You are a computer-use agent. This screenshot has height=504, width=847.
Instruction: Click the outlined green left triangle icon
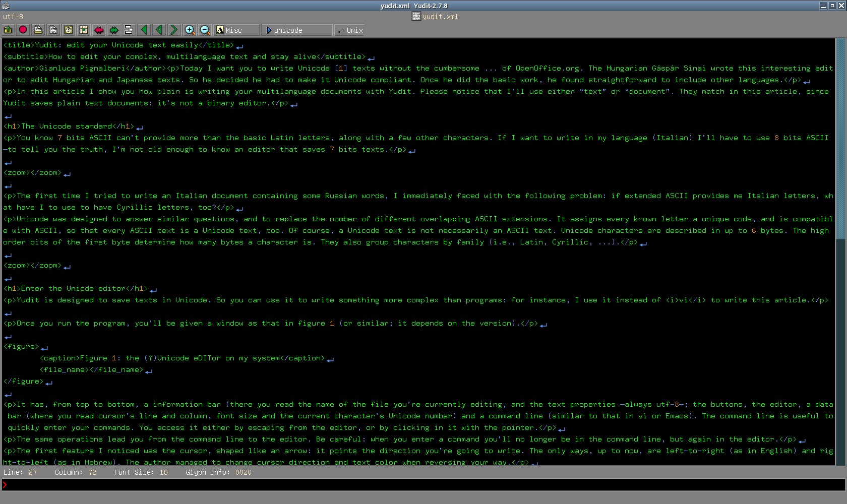click(x=159, y=30)
